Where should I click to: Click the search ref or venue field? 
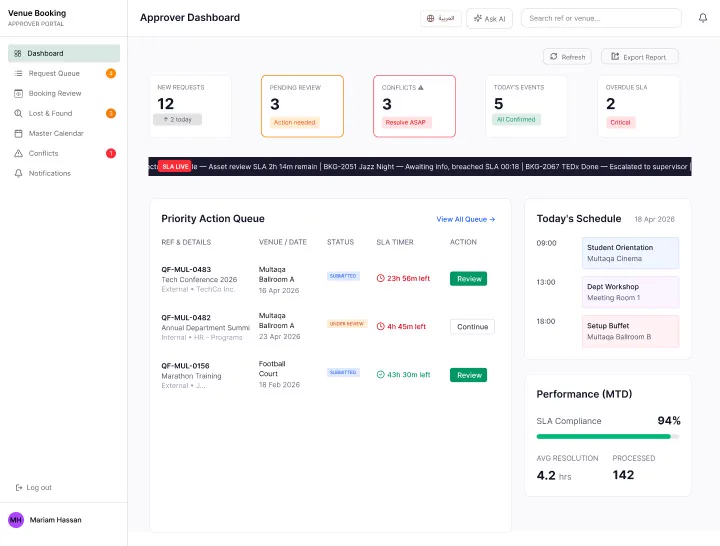point(601,18)
